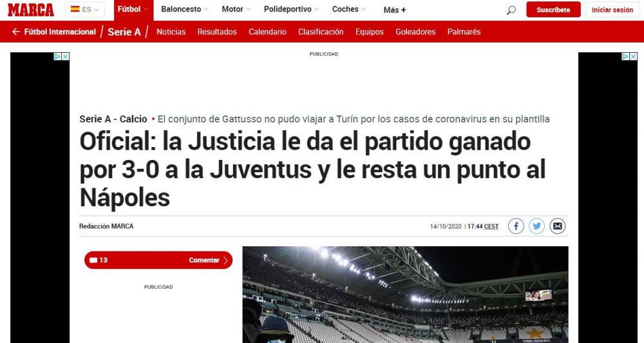Expand the Baloncesto dropdown menu
Viewport: 644px width, 343px height.
click(185, 9)
